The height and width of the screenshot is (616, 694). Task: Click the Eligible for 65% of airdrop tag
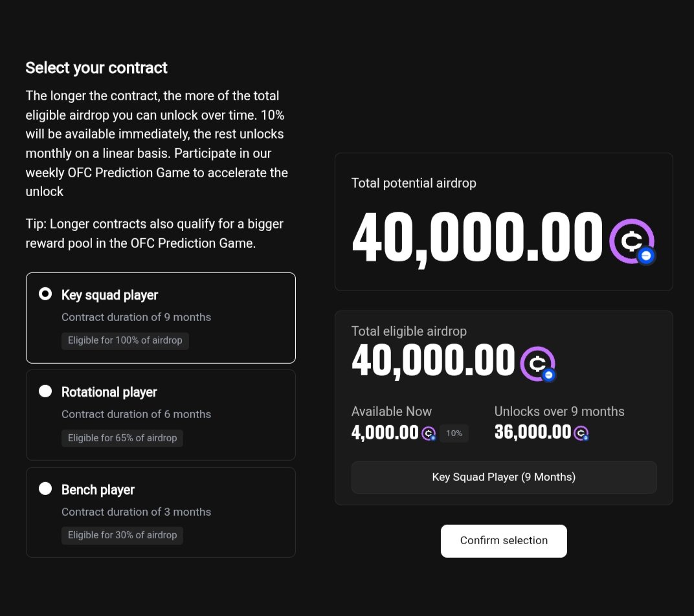[x=122, y=438]
